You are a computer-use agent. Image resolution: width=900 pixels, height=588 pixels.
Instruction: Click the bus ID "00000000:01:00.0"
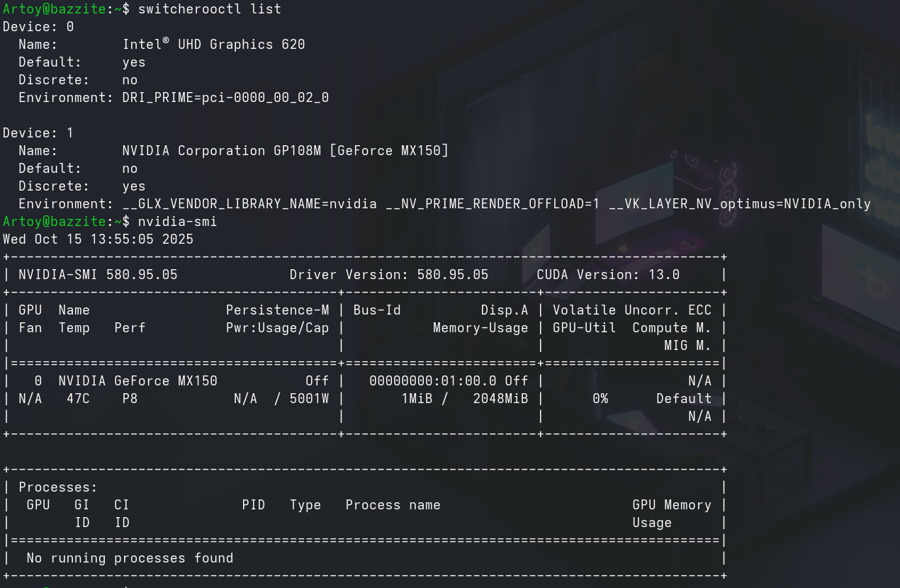(433, 381)
